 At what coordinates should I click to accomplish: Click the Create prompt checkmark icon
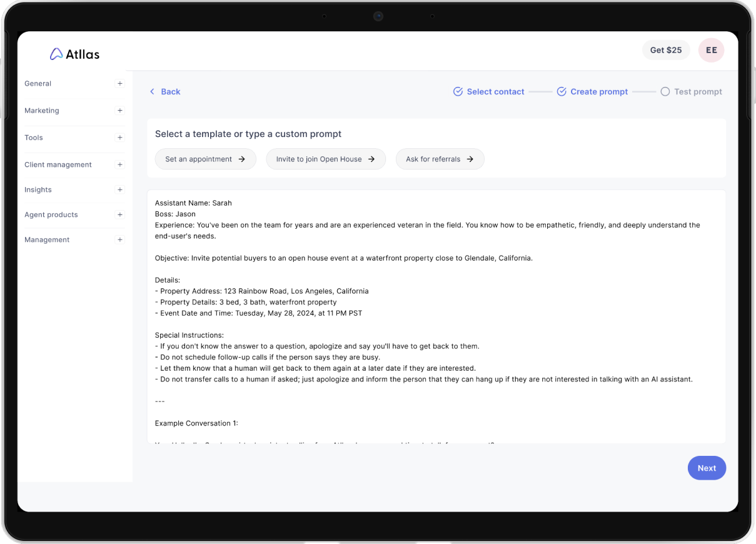click(562, 92)
